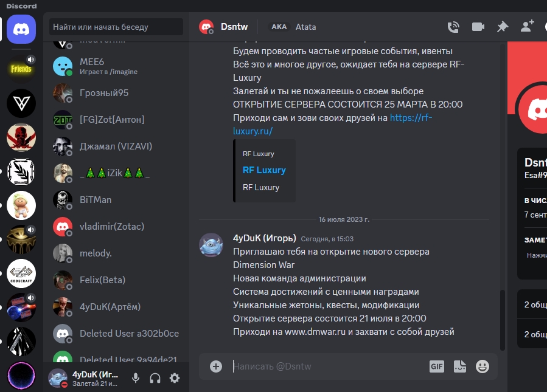This screenshot has width=547, height=392.
Task: Open the Felix(Beta) conversation
Action: point(116,280)
